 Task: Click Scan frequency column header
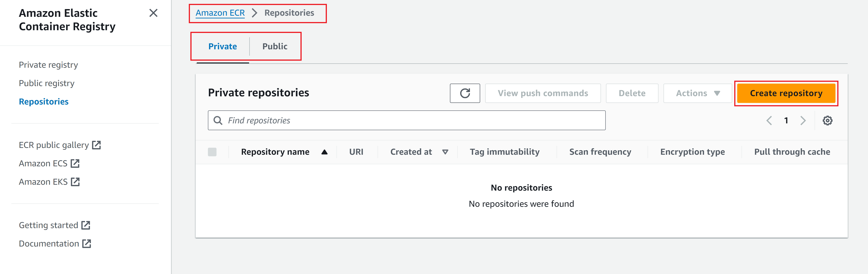click(600, 152)
